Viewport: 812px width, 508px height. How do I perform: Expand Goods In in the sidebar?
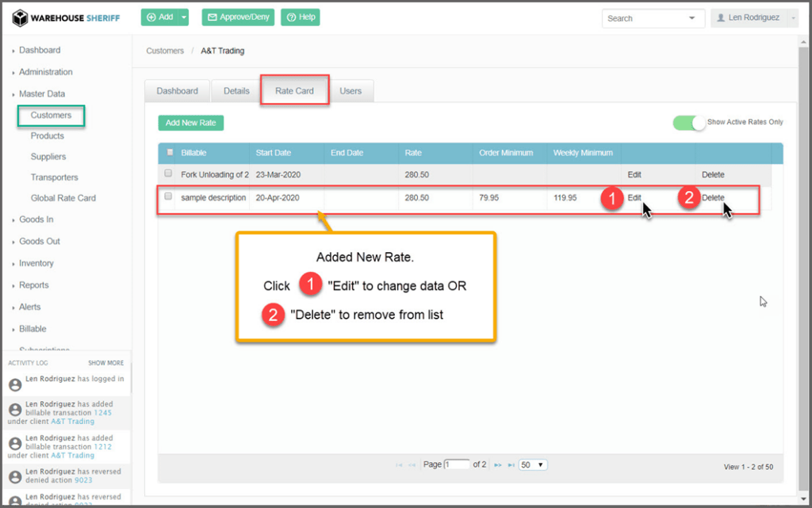(36, 220)
